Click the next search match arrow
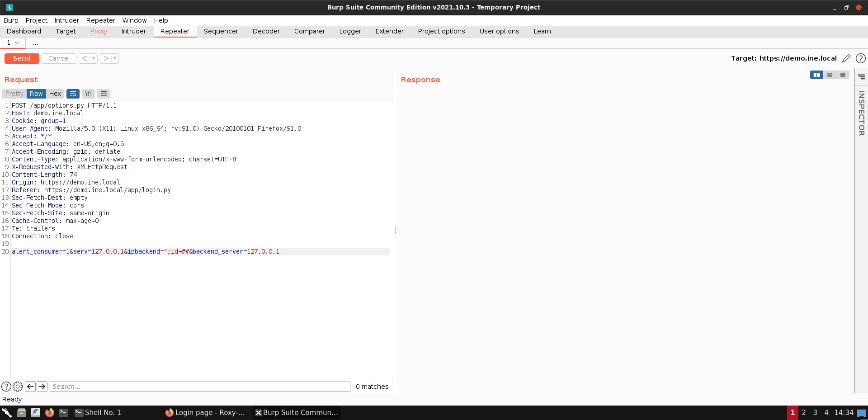 tap(42, 387)
